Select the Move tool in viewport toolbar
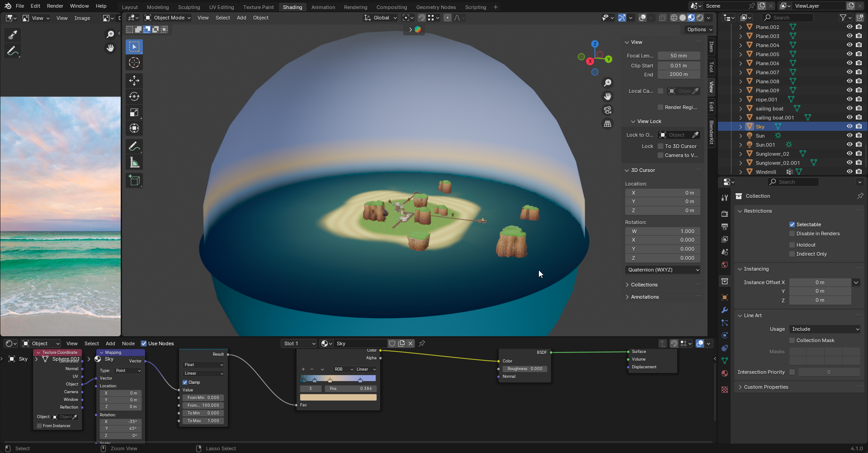Viewport: 868px width, 453px height. 134,81
